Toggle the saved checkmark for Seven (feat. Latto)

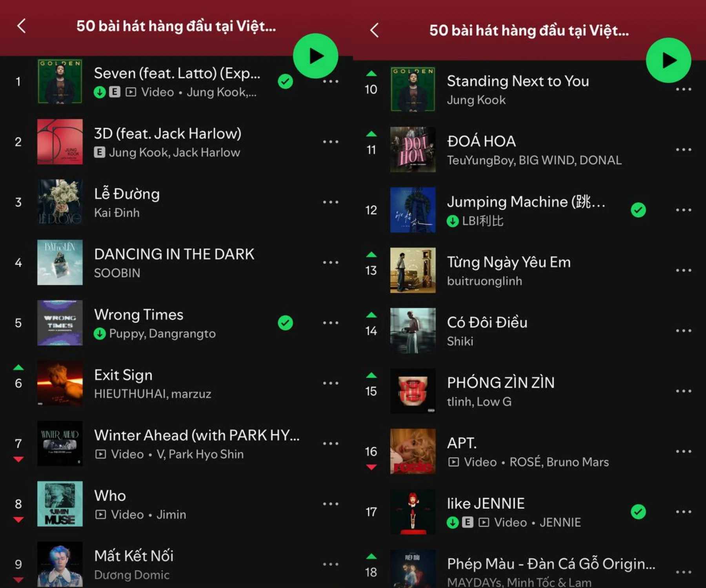(285, 81)
